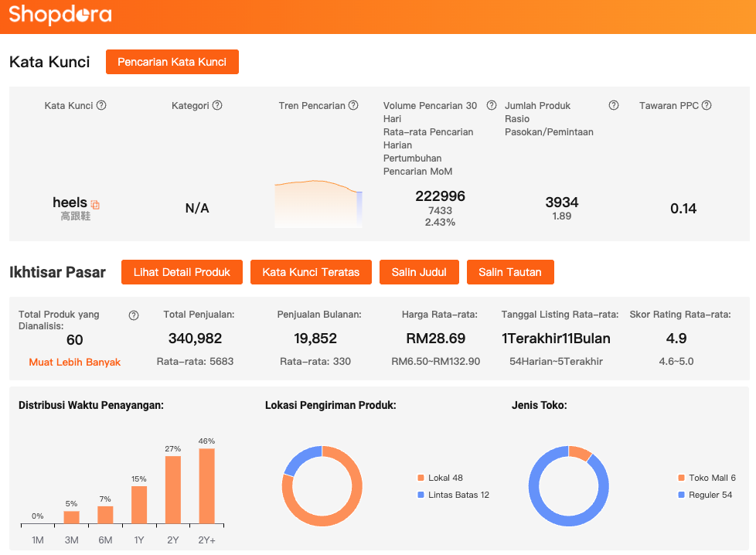
Task: Toggle Lokal 48 legend entry
Action: click(440, 478)
